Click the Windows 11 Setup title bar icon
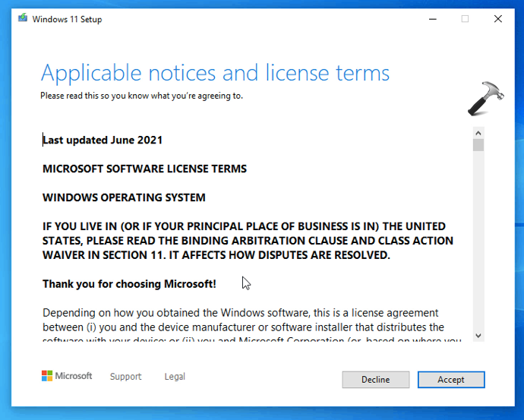Screen dimensions: 524x420 pyautogui.click(x=22, y=19)
